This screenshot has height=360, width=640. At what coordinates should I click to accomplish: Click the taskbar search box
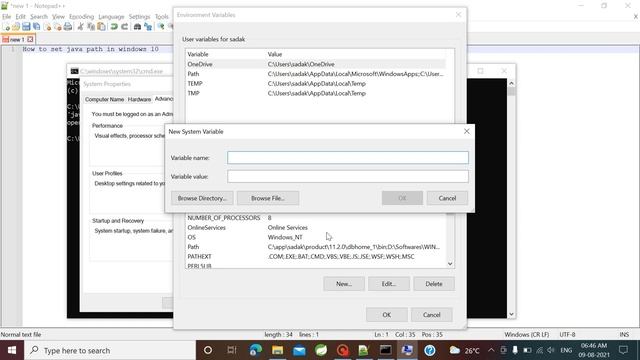point(110,350)
